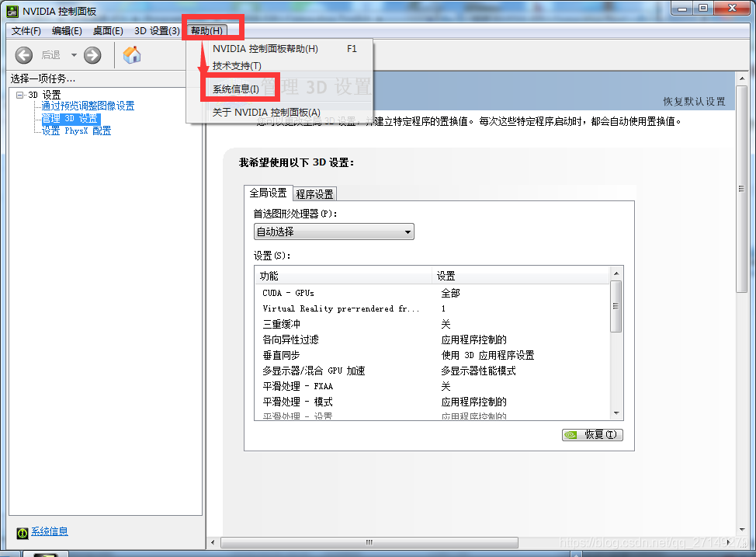Click the settings list scrollbar thumb
This screenshot has width=756, height=557.
pos(616,306)
